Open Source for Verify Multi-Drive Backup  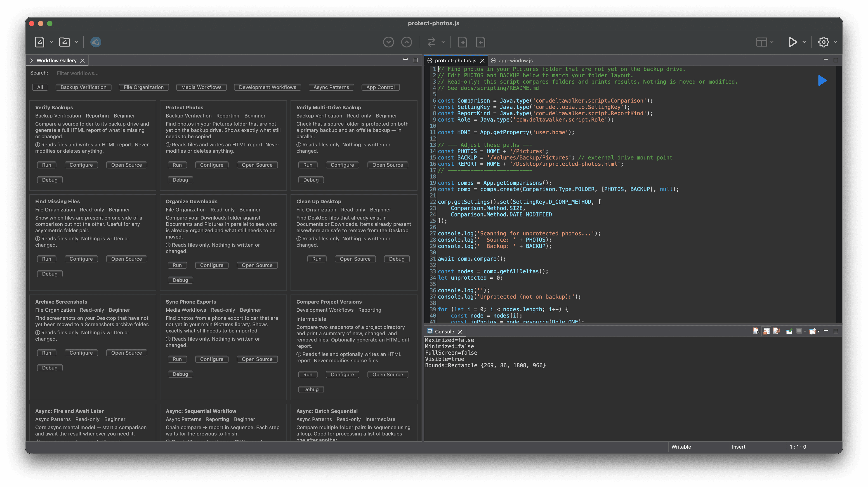(387, 165)
